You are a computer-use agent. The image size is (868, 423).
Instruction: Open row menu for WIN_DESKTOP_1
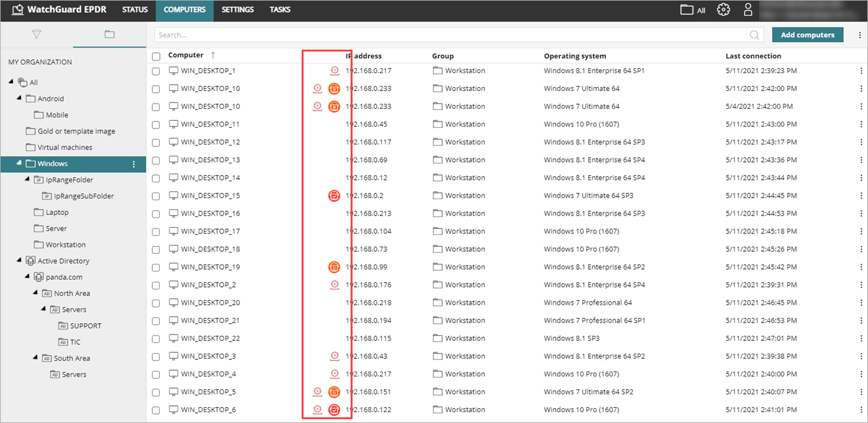coord(862,71)
